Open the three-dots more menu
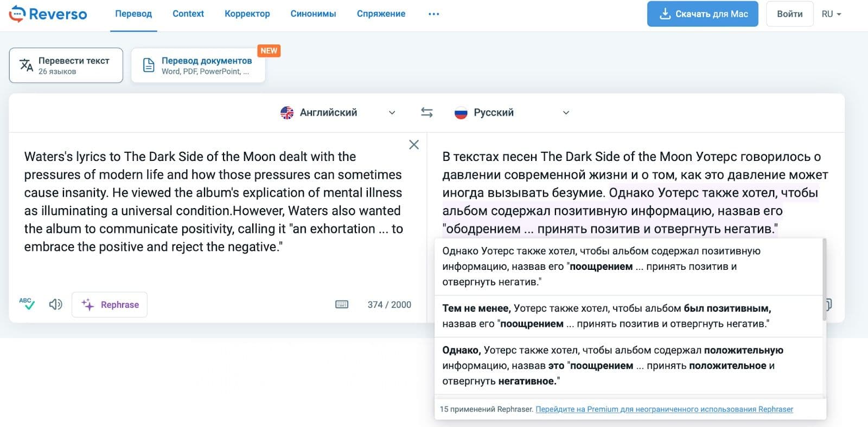The height and width of the screenshot is (427, 868). click(433, 14)
